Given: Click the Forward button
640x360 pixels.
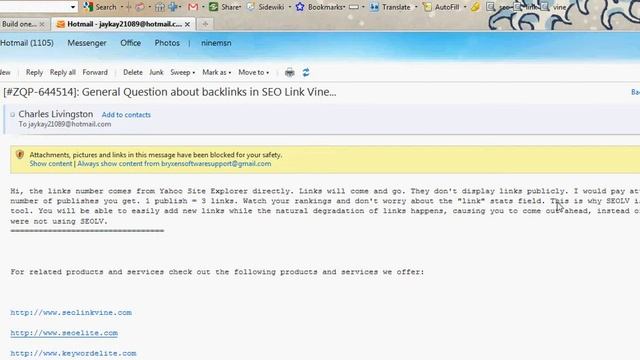Looking at the screenshot, I should [x=95, y=72].
